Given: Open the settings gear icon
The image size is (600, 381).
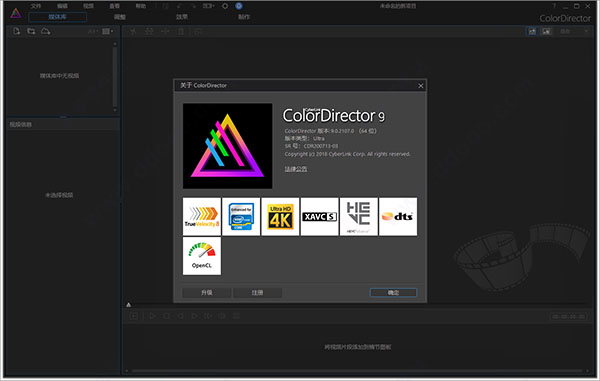Looking at the screenshot, I should pyautogui.click(x=225, y=6).
